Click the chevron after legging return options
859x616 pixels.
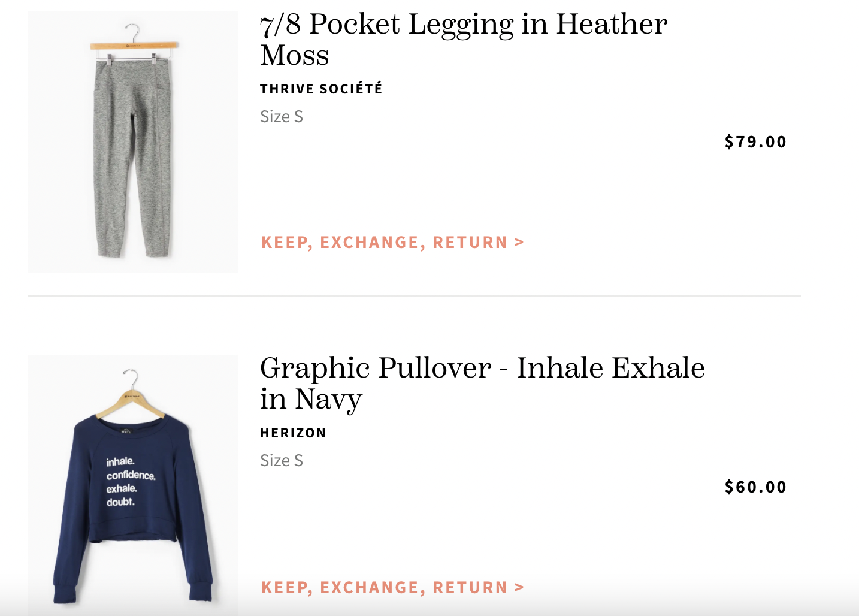tap(518, 242)
